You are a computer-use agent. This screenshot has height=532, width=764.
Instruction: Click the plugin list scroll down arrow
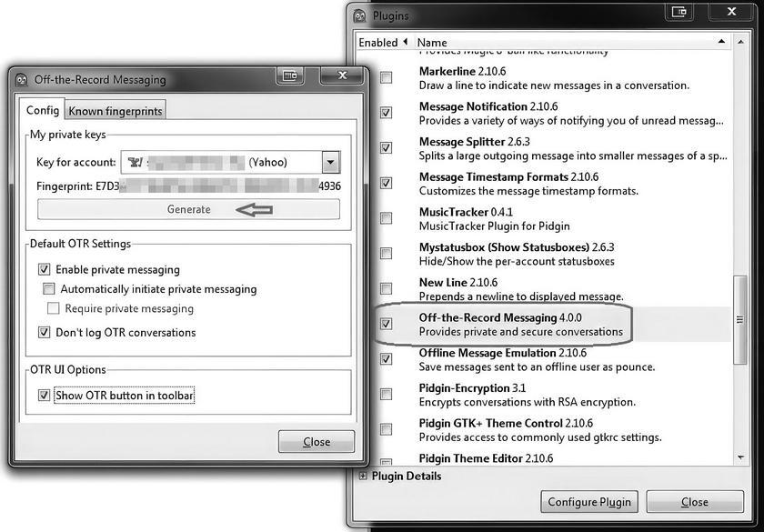(x=740, y=457)
